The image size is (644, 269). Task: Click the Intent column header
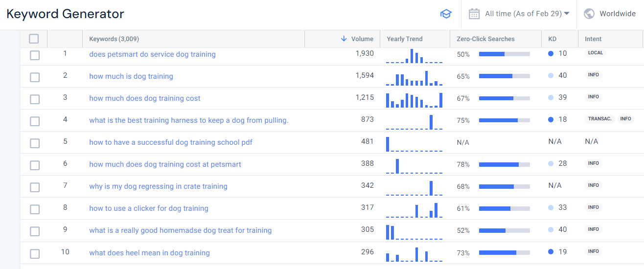pos(593,39)
